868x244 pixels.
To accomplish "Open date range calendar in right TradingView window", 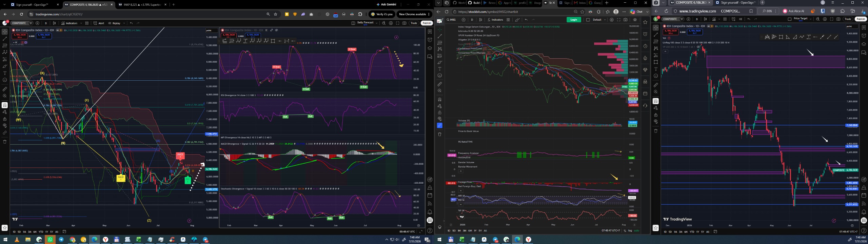I will click(715, 232).
